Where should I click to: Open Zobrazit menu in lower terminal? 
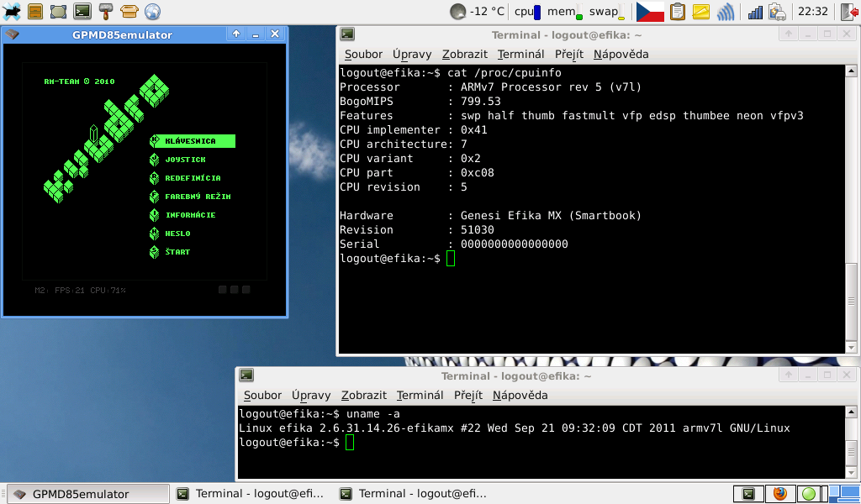pos(364,395)
